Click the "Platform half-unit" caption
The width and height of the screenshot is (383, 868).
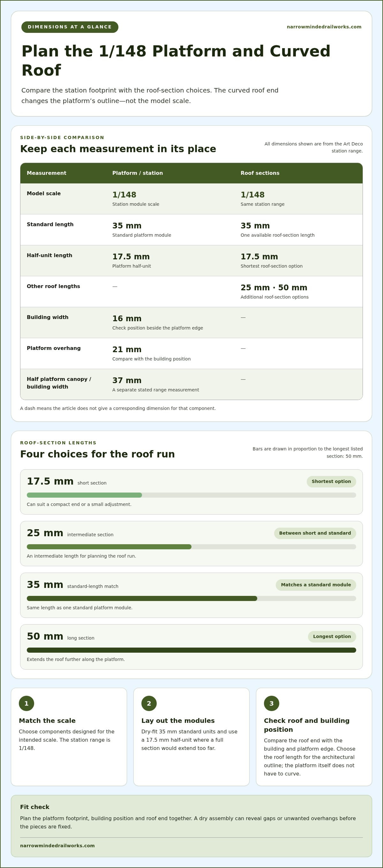(131, 266)
